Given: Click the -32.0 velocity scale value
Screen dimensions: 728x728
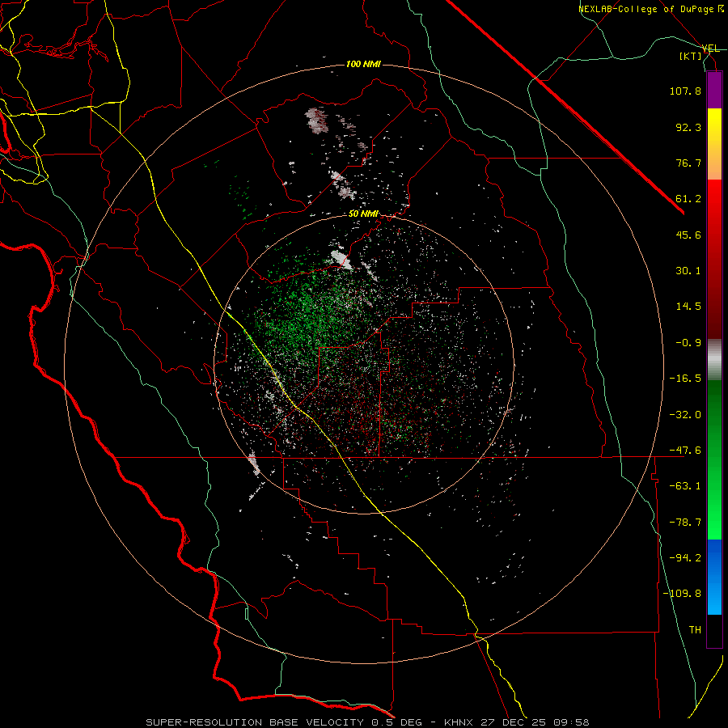Looking at the screenshot, I should tap(685, 415).
